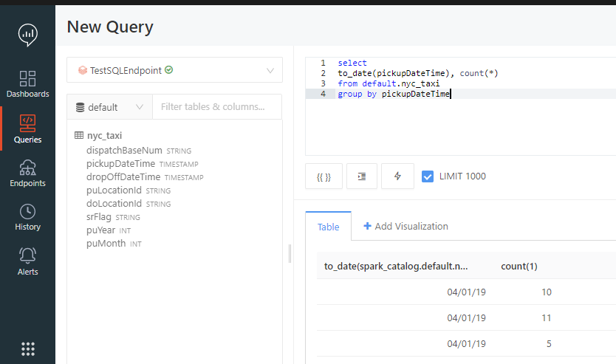Toggle the autocomplete lightning button
Viewport: 616px width, 364px height.
point(398,176)
